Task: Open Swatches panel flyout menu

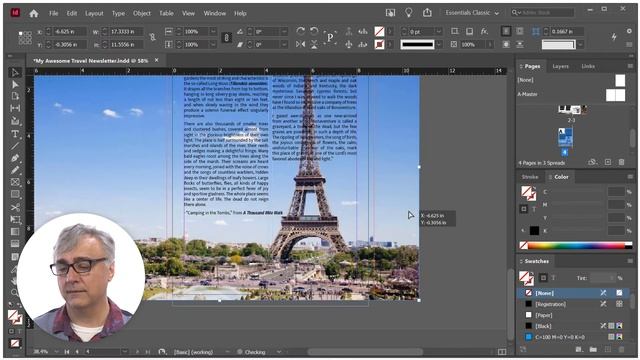Action: [630, 261]
